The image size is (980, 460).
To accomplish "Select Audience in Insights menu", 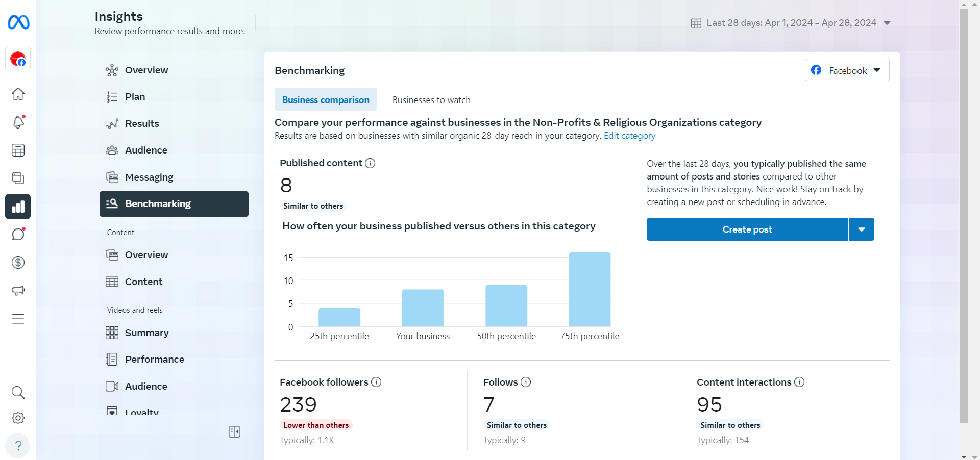I will point(146,150).
